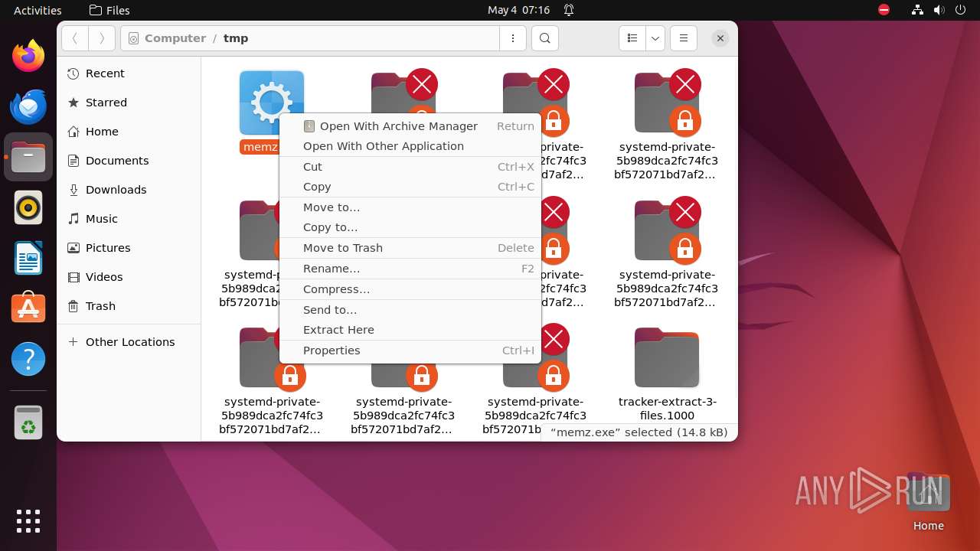Open LibreOffice Writer from the dock
980x551 pixels.
tap(28, 258)
